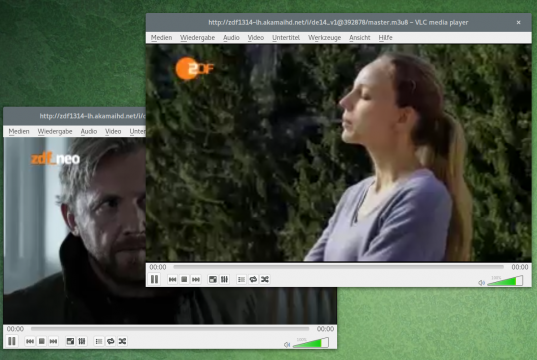Screen dimensions: 537x360
Task: Open Wiedergabe menu in zdf_neo window
Action: (55, 132)
